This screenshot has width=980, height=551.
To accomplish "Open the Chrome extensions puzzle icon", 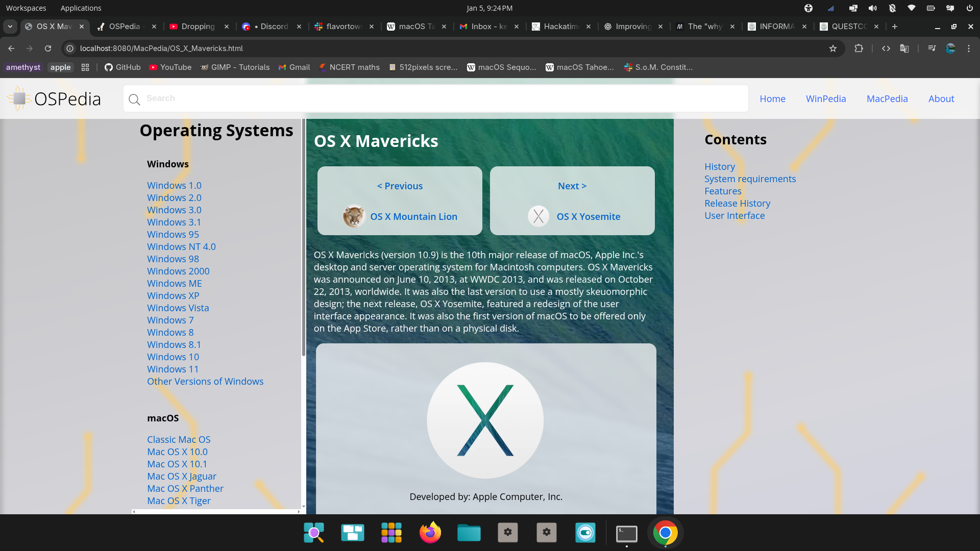I will pos(859,48).
